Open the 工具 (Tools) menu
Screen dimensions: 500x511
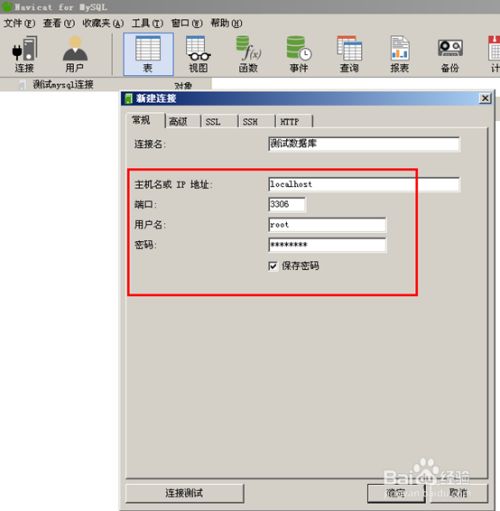[x=147, y=23]
